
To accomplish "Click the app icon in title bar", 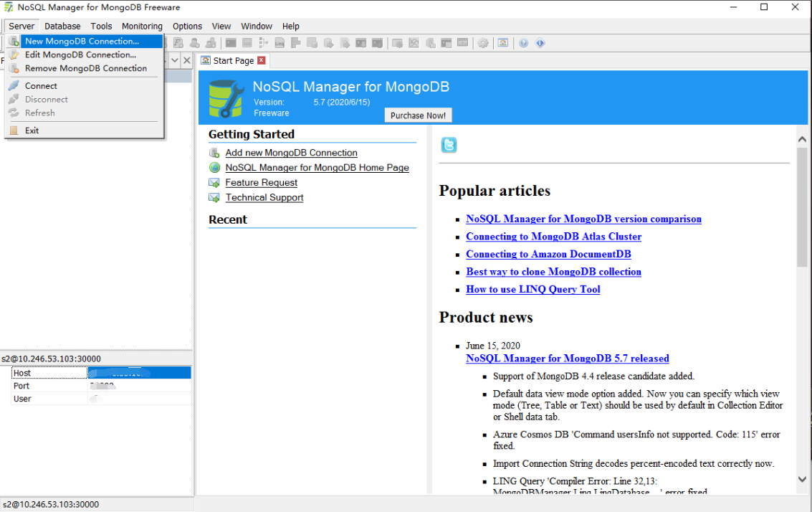I will tap(9, 7).
